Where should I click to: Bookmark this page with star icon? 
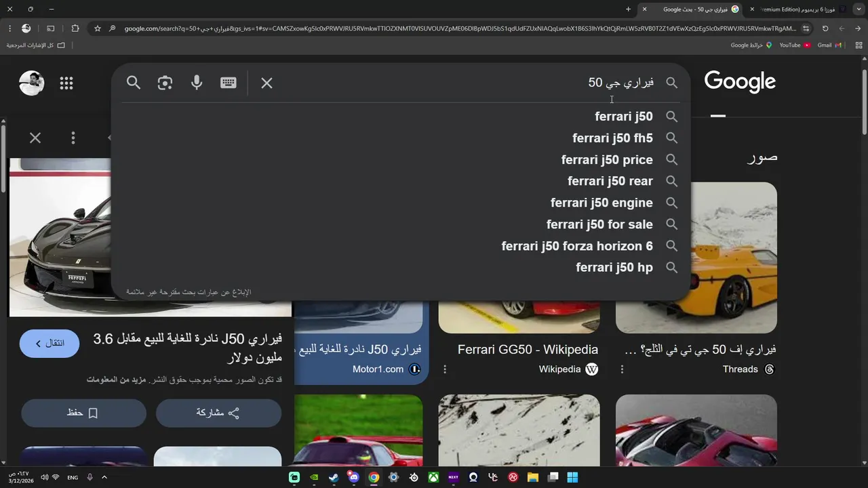coord(98,28)
